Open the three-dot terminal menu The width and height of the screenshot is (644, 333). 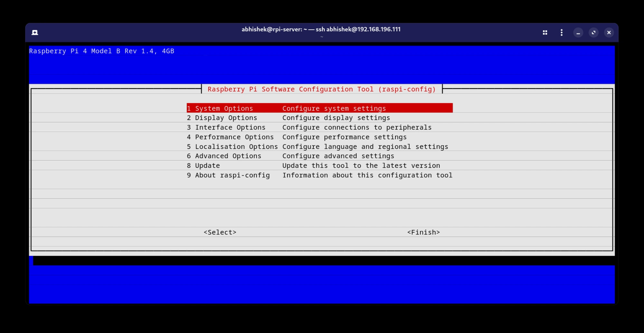pos(562,32)
